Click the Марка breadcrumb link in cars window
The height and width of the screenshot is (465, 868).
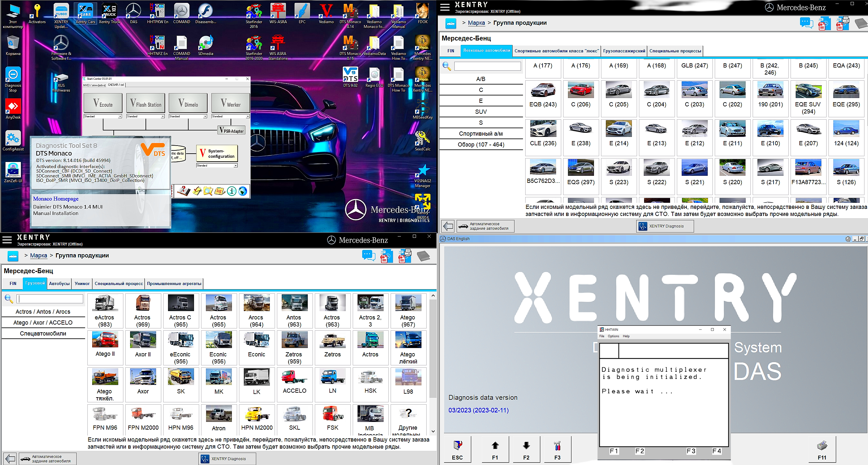pyautogui.click(x=476, y=23)
